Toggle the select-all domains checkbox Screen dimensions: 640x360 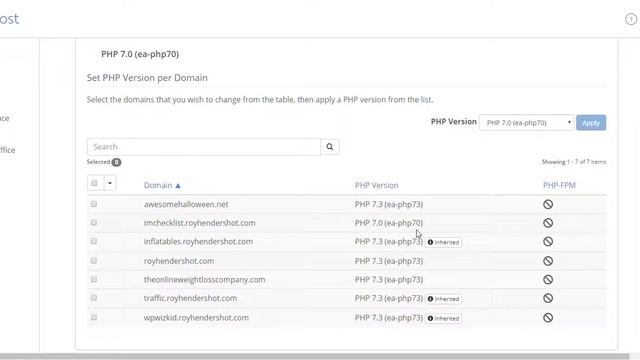click(x=94, y=183)
